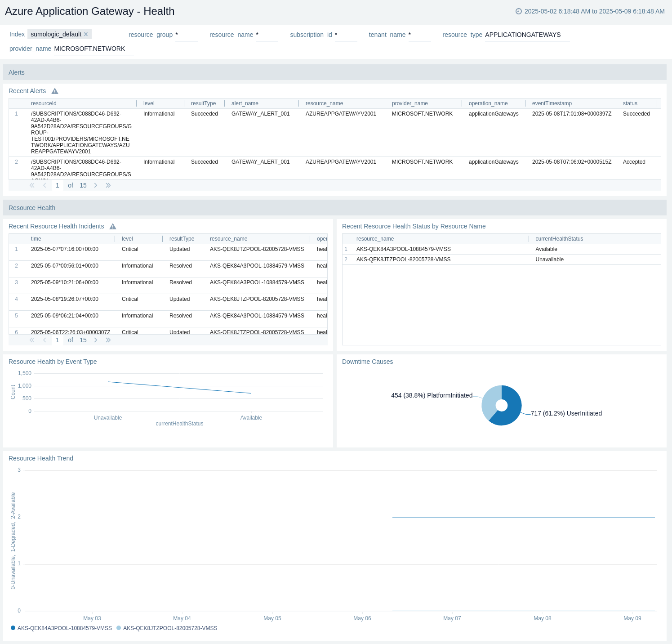672x644 pixels.
Task: Toggle AKS-QEK8JTZPOOL-82005728-VMSS legend series
Action: [x=167, y=628]
